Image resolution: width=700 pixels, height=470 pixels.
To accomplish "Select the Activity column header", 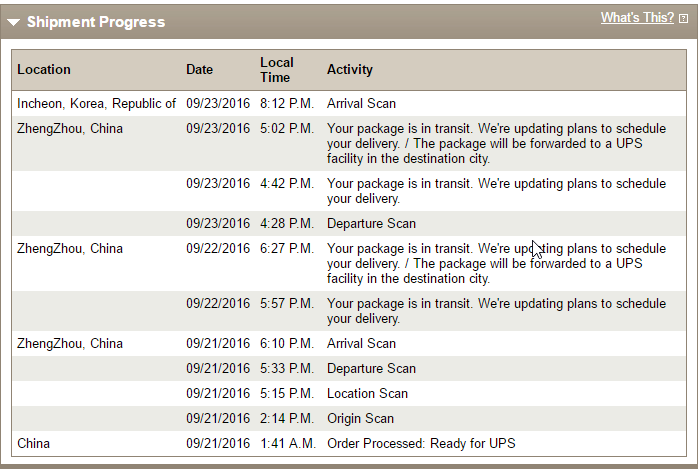I will (350, 70).
